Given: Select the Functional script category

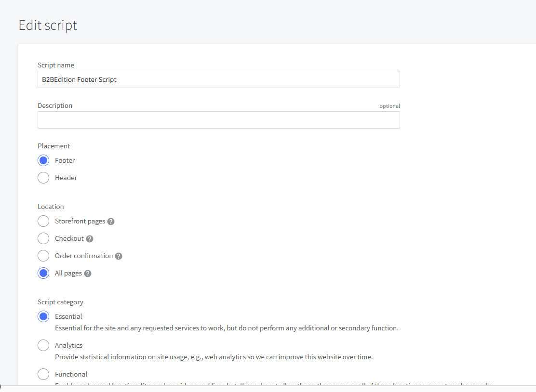Looking at the screenshot, I should click(x=43, y=374).
